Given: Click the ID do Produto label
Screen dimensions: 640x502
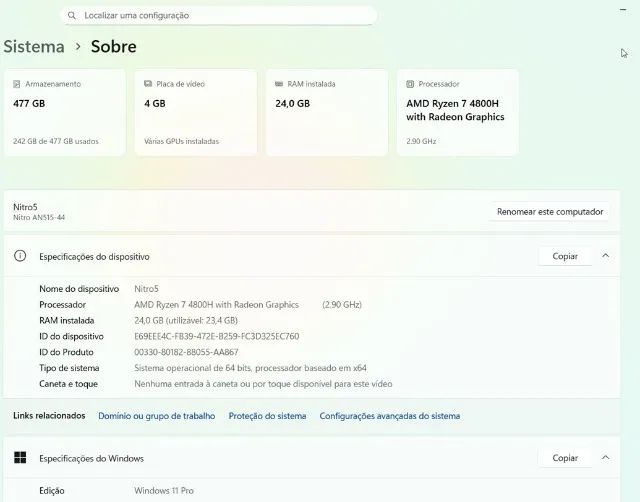Looking at the screenshot, I should point(66,352).
